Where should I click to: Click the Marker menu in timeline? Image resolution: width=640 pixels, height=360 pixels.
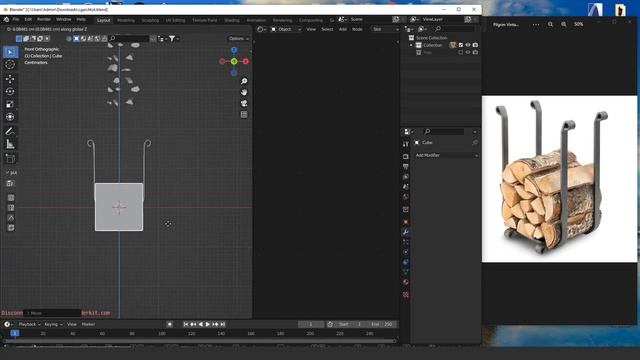pos(88,324)
